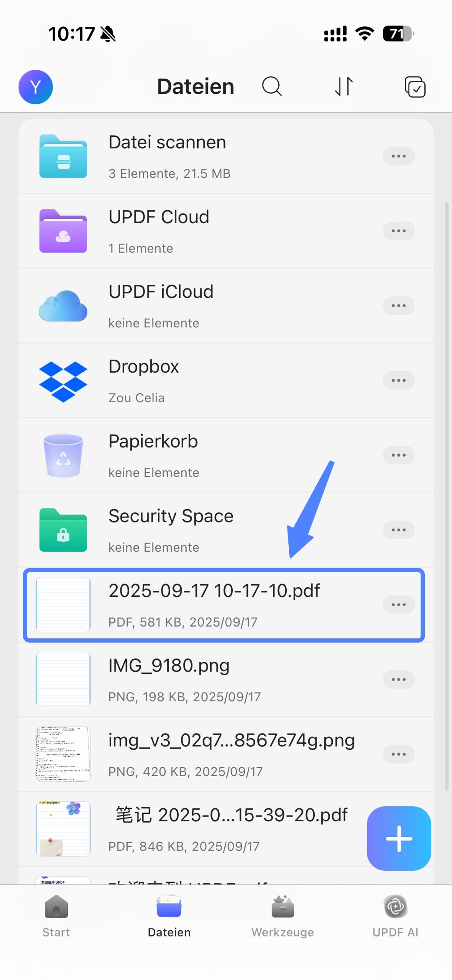This screenshot has width=452, height=980.
Task: Show more options for Dropbox
Action: 399,380
